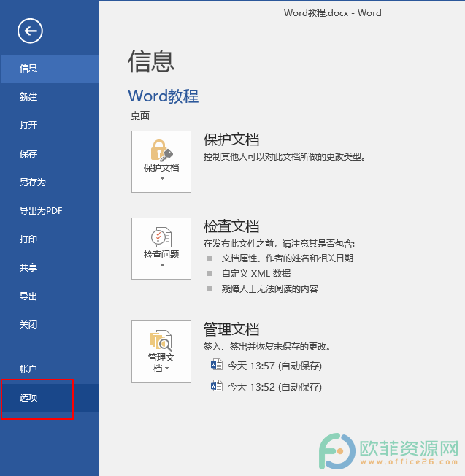This screenshot has height=476, width=465.
Task: Click the Word教程 document title
Action: (x=164, y=96)
